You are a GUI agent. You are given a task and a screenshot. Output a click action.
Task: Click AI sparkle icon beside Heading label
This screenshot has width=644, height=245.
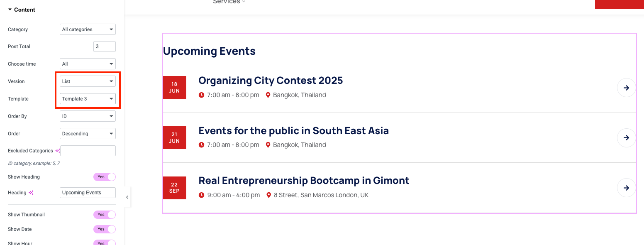tap(31, 193)
